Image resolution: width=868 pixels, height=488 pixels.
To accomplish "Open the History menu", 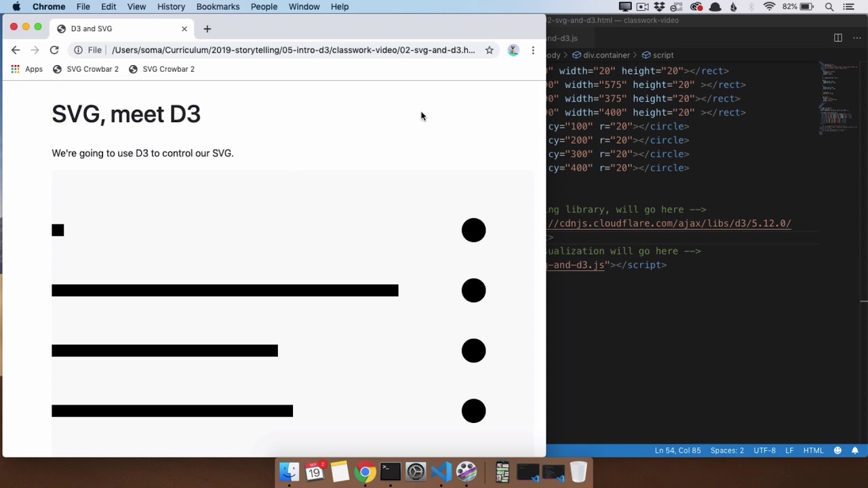I will point(171,7).
